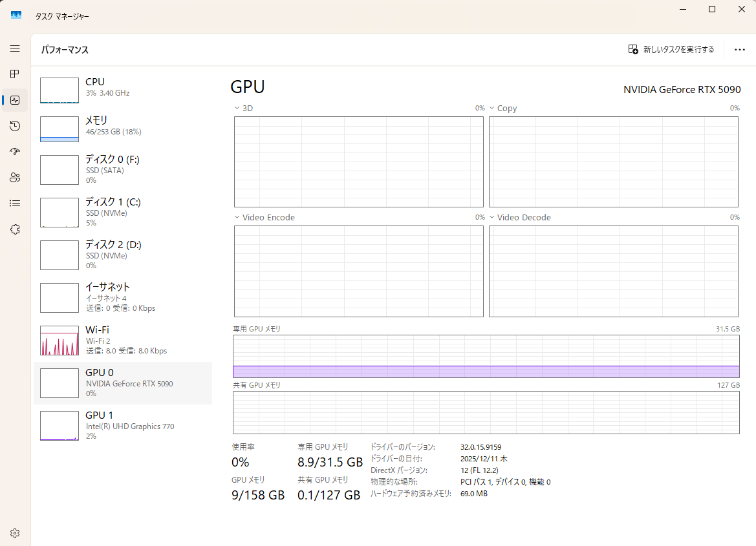756x546 pixels.
Task: Open the Services puzzle icon
Action: (x=15, y=229)
